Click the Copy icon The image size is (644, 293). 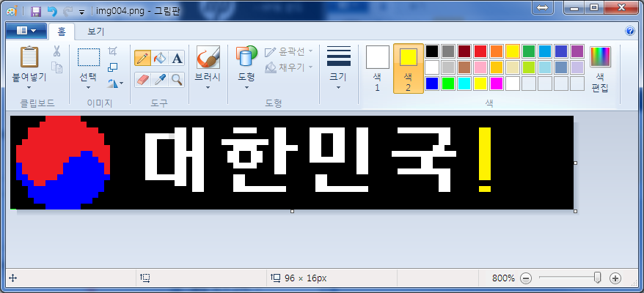coord(56,67)
